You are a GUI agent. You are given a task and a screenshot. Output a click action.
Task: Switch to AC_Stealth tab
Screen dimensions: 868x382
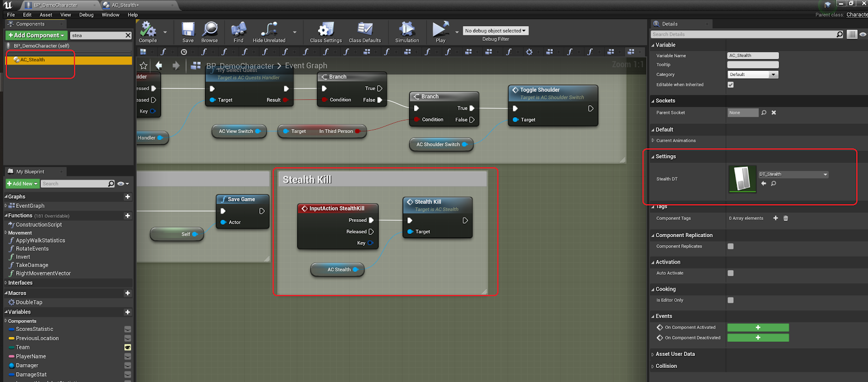pyautogui.click(x=125, y=5)
